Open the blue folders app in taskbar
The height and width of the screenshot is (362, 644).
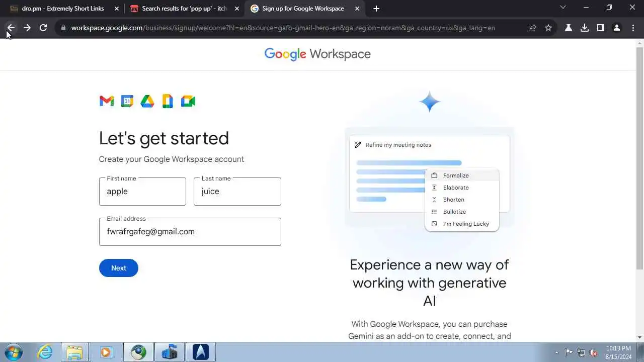pyautogui.click(x=170, y=352)
